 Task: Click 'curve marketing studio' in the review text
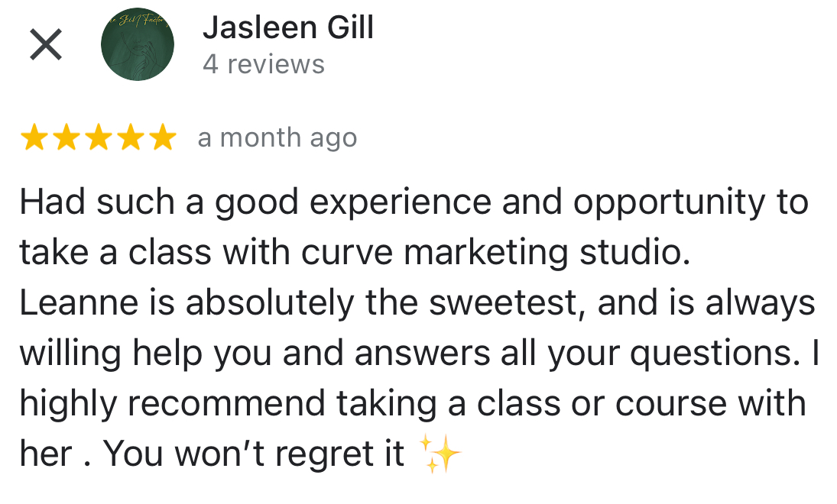point(495,253)
